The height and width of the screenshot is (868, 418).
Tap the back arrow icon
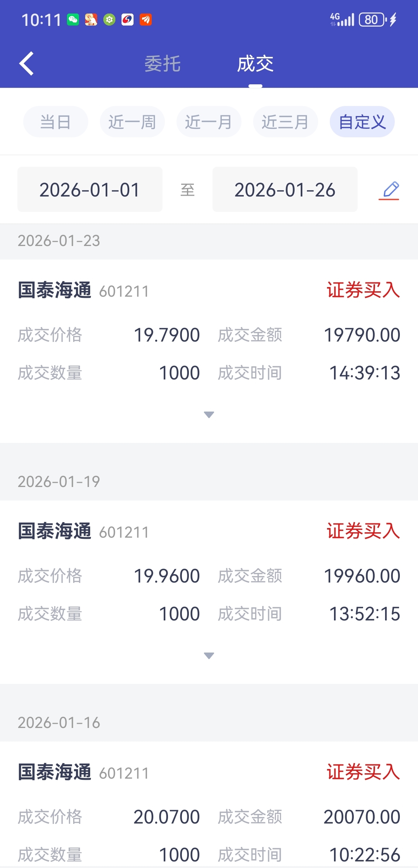27,63
